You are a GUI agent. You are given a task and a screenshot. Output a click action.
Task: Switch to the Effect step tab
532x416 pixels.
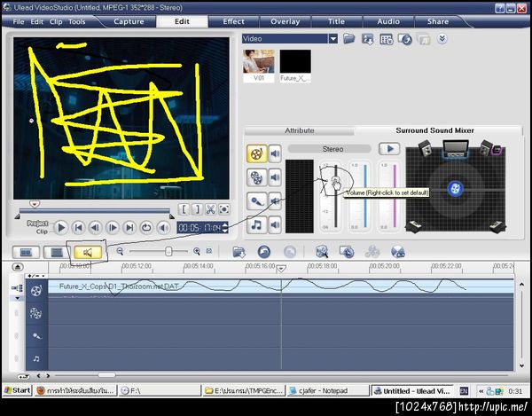pos(233,21)
